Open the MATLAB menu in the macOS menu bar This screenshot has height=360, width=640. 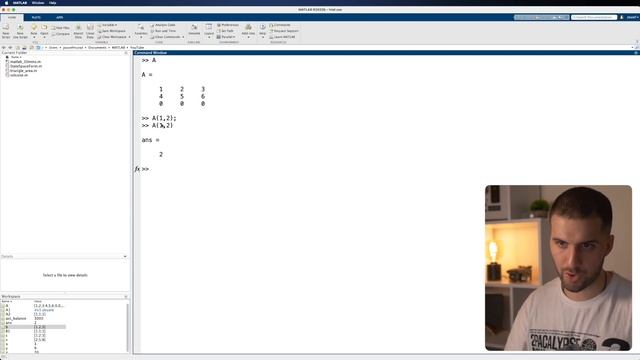20,3
